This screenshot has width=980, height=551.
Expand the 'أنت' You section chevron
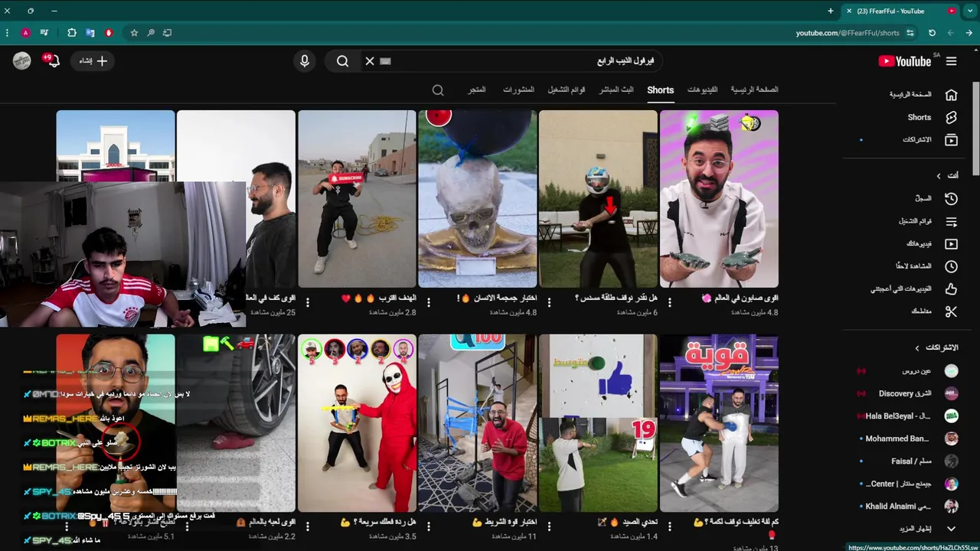pos(938,176)
